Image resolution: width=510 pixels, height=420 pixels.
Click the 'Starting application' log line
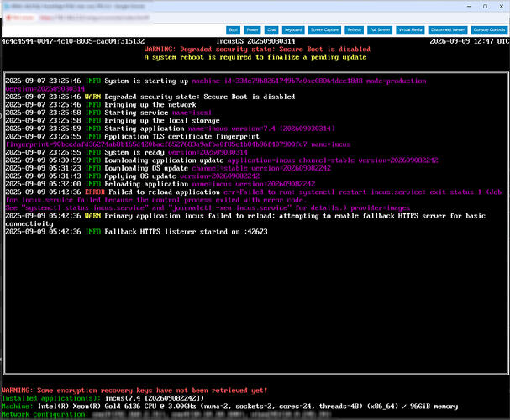170,129
